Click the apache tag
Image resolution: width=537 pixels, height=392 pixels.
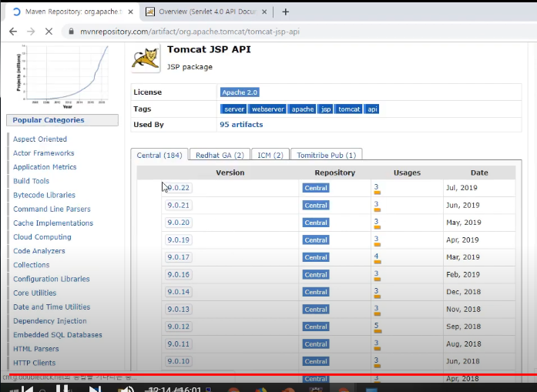303,109
